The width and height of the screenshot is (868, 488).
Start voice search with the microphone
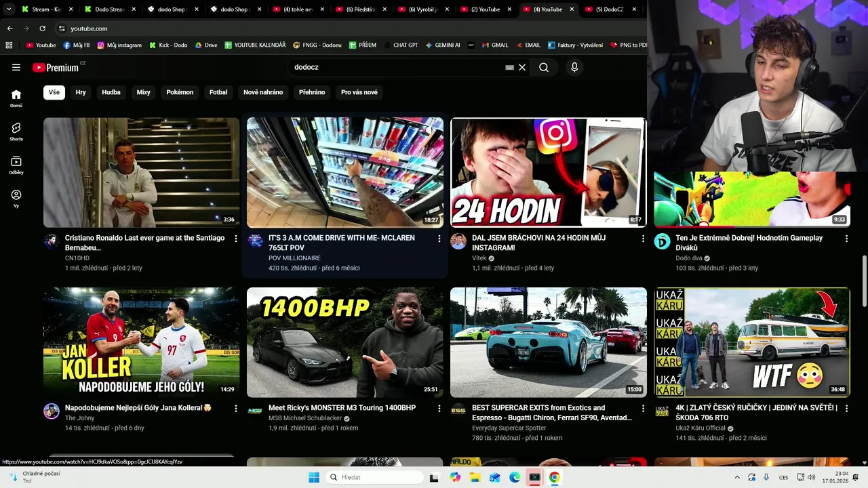click(x=574, y=67)
